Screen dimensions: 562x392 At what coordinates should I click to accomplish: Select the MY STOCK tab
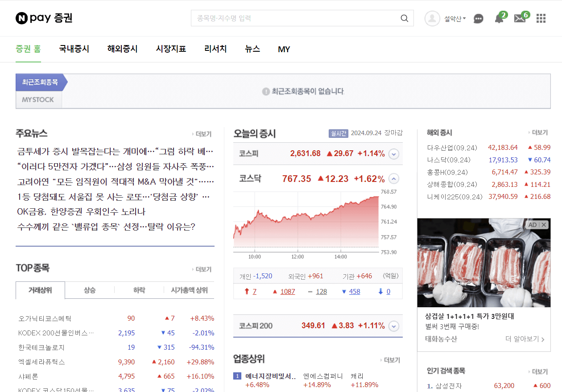pos(38,99)
